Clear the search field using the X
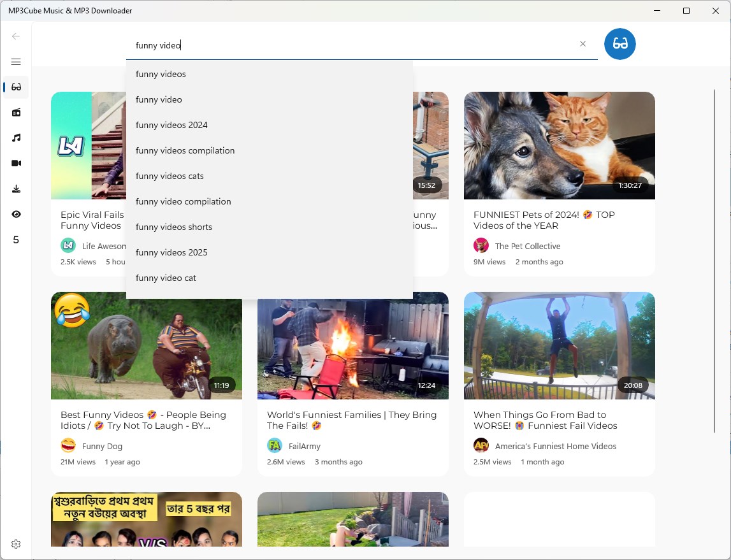 point(583,43)
